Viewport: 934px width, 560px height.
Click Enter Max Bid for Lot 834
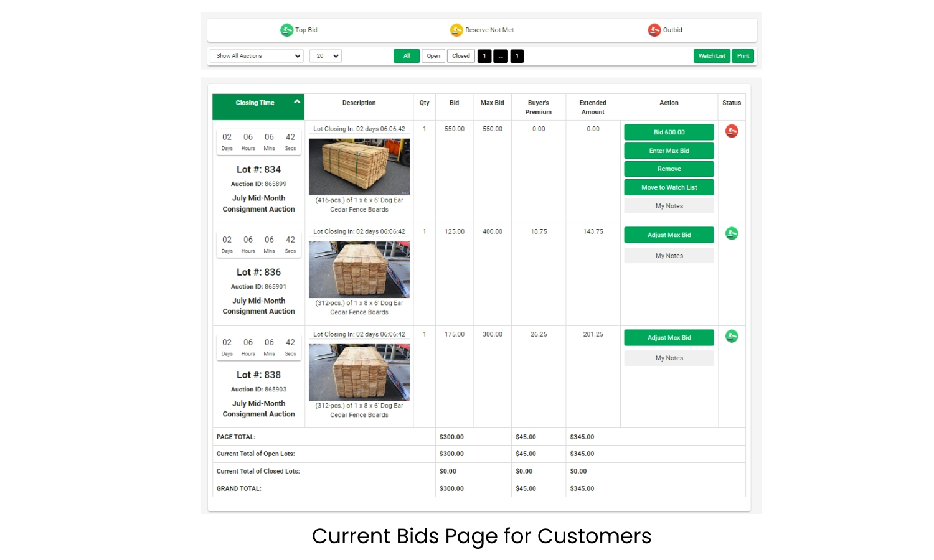point(669,151)
